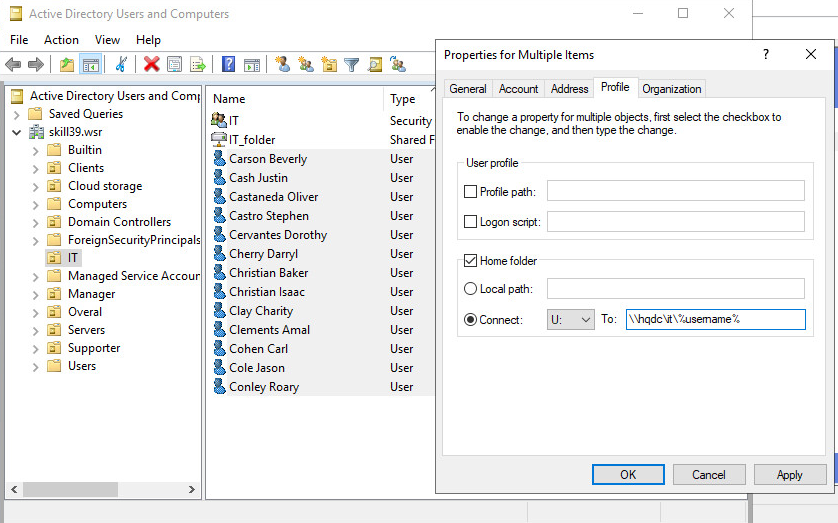Viewport: 838px width, 523px height.
Task: Enable the Profile path checkbox
Action: 470,192
